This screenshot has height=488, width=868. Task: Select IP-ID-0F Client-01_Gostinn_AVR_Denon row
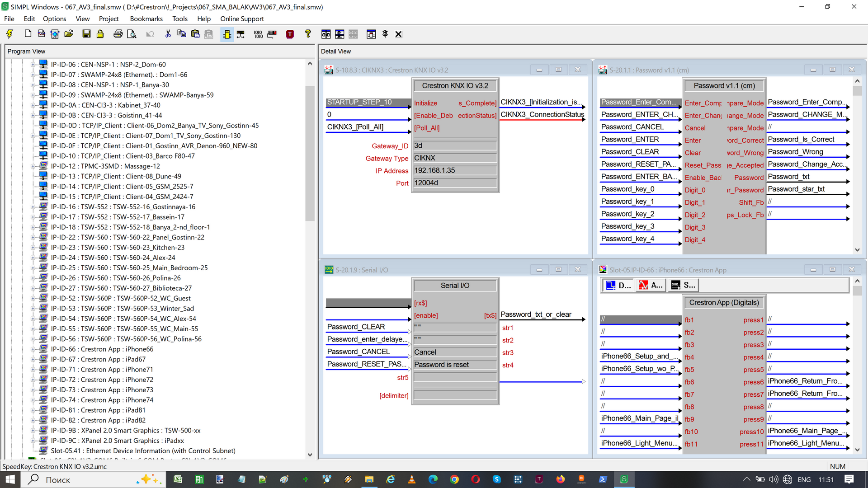[x=154, y=145]
